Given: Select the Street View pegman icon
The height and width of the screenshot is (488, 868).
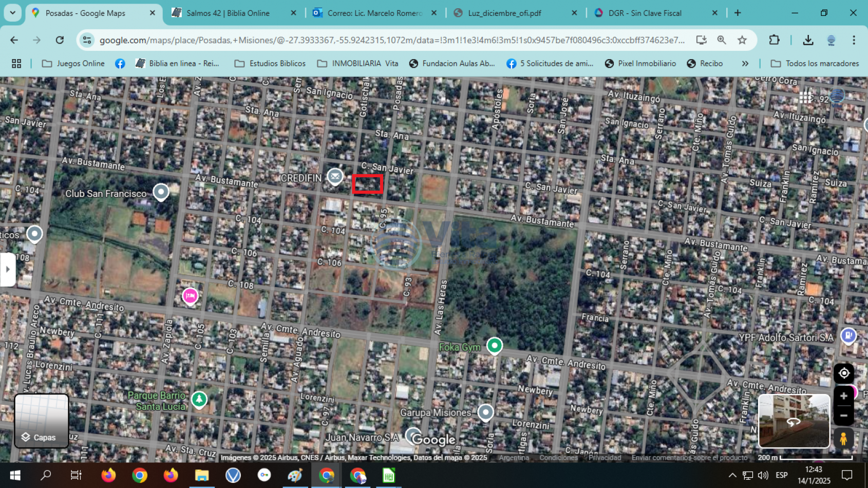Looking at the screenshot, I should click(843, 439).
